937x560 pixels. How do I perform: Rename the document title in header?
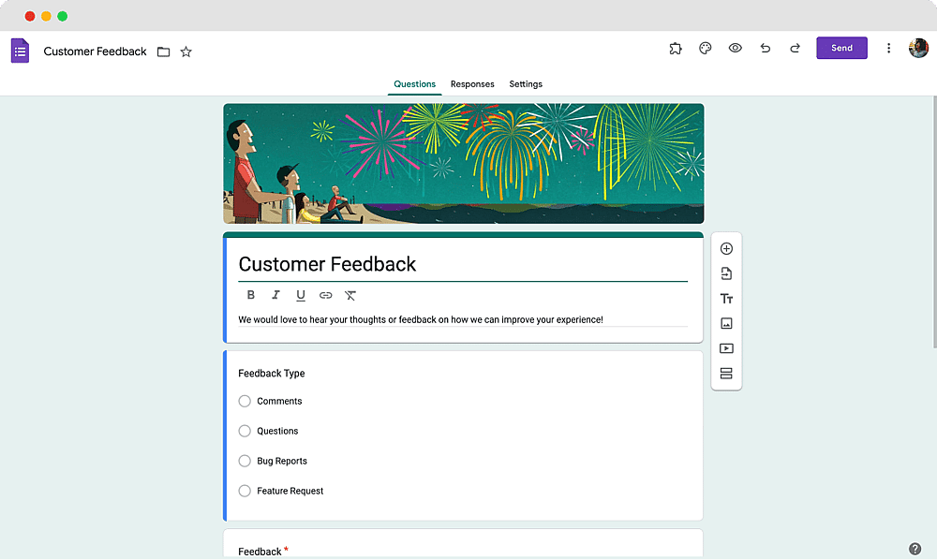pos(95,52)
